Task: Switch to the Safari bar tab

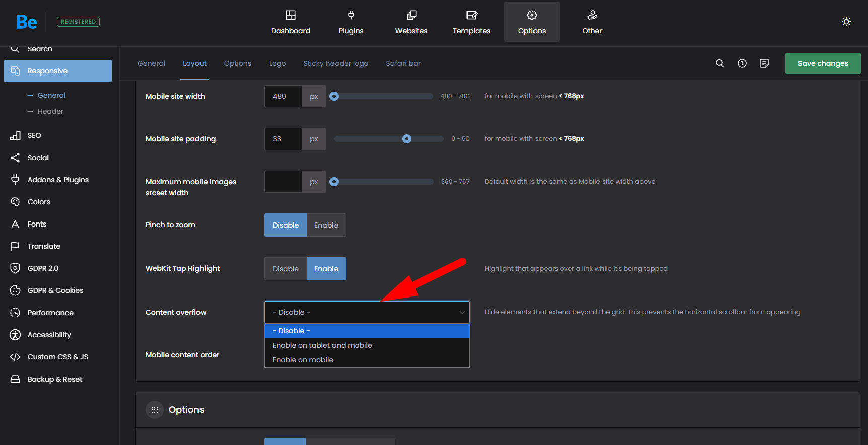Action: tap(403, 63)
